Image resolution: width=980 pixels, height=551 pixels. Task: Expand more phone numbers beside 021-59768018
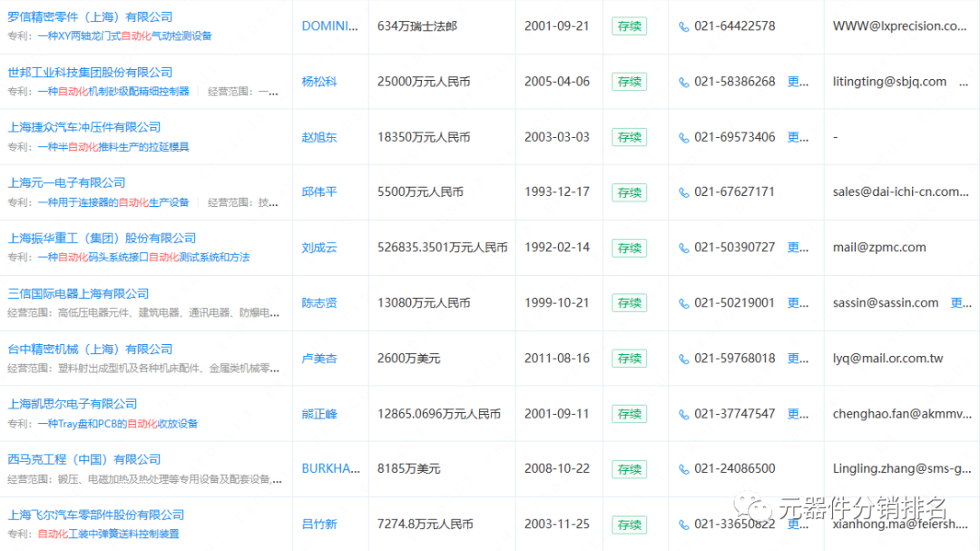[x=799, y=359]
